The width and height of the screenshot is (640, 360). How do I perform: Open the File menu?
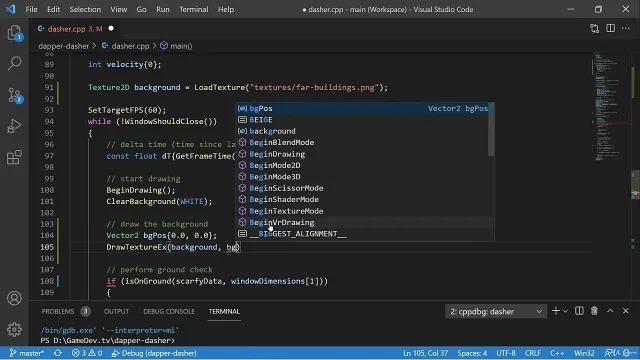click(31, 9)
